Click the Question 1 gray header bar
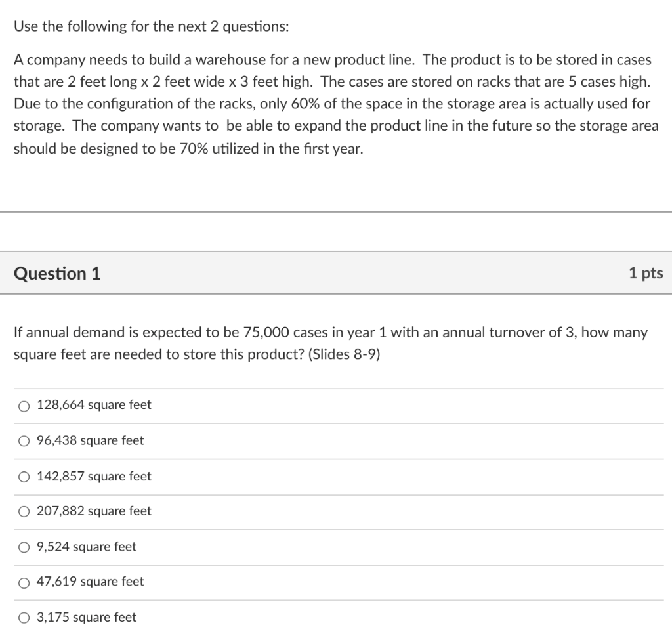The width and height of the screenshot is (672, 640). pos(336,273)
